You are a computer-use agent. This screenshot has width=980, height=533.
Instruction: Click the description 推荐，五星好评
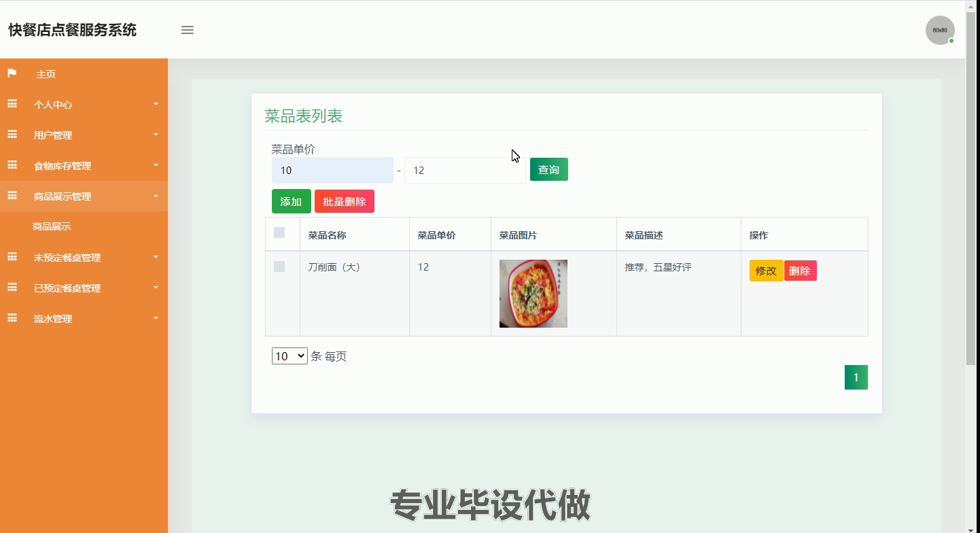tap(658, 267)
